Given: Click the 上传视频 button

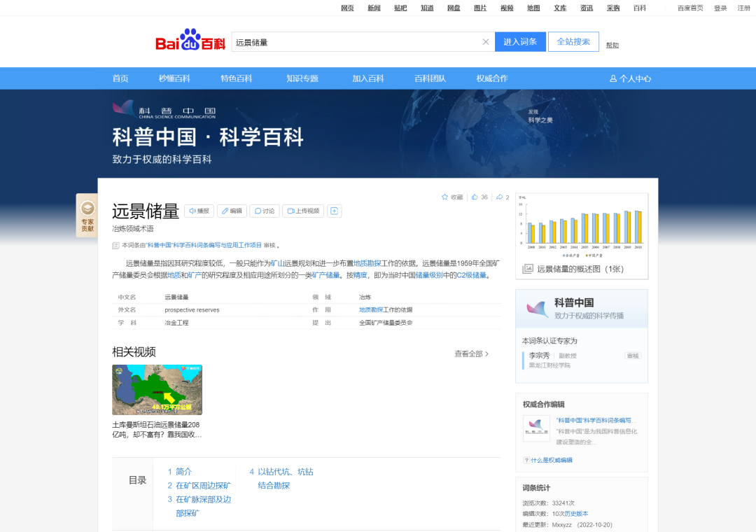Looking at the screenshot, I should coord(303,211).
